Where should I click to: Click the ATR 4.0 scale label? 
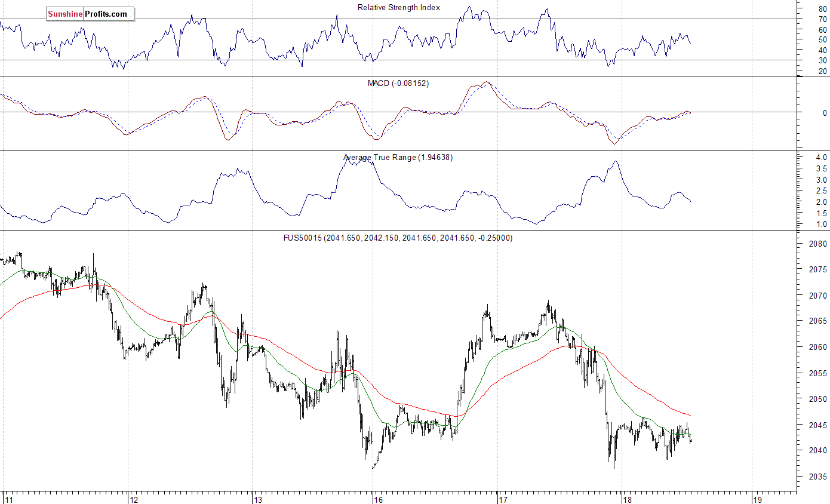[821, 157]
